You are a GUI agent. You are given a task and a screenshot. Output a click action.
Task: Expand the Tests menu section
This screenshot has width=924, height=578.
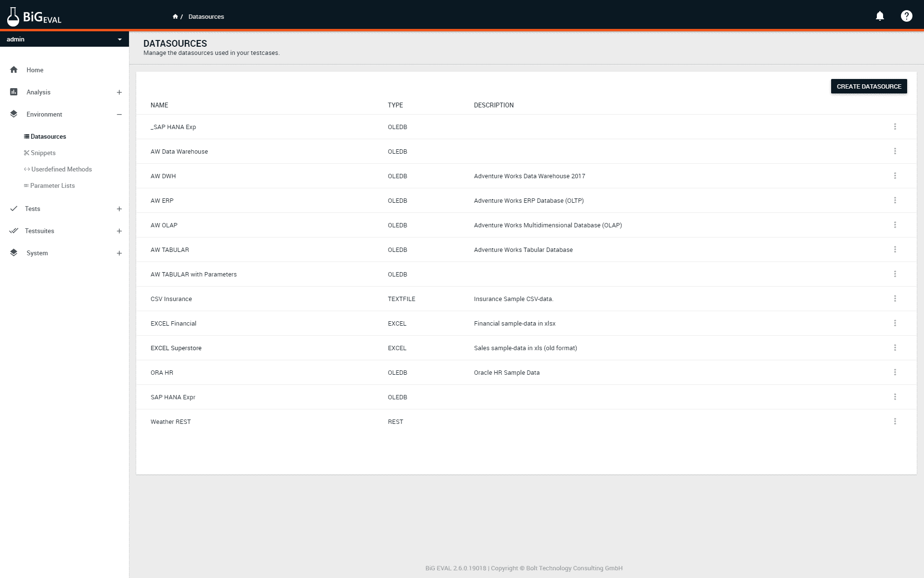pyautogui.click(x=119, y=209)
